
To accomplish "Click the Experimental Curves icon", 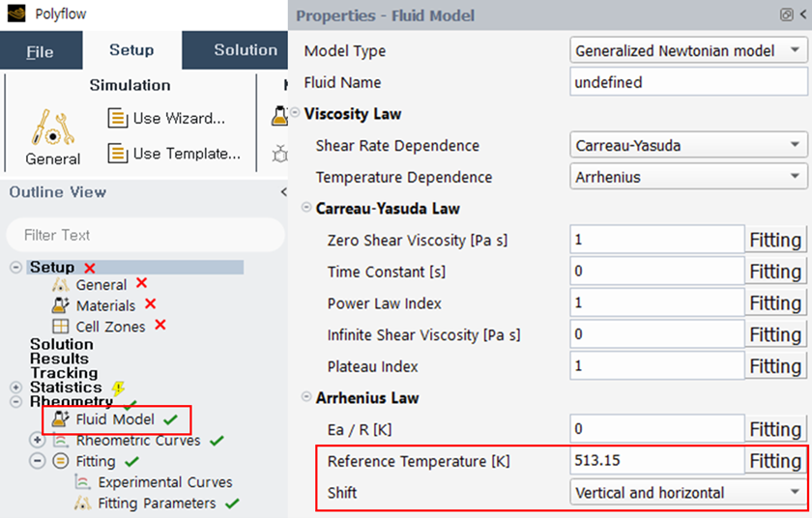I will [x=82, y=481].
